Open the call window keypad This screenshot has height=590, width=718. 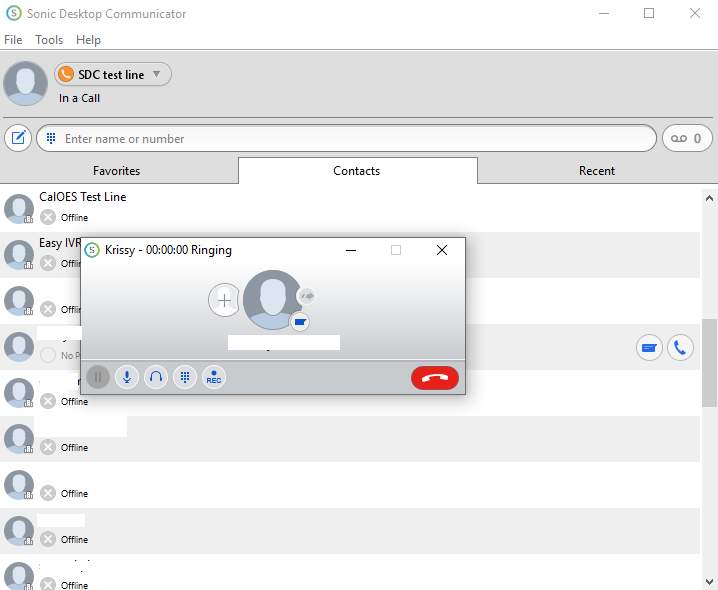185,377
